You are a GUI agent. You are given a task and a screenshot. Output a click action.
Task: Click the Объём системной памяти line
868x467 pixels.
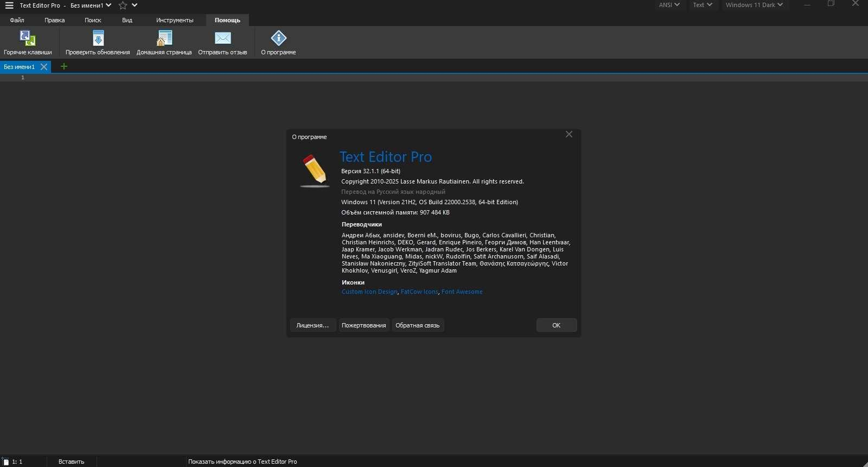(x=395, y=212)
